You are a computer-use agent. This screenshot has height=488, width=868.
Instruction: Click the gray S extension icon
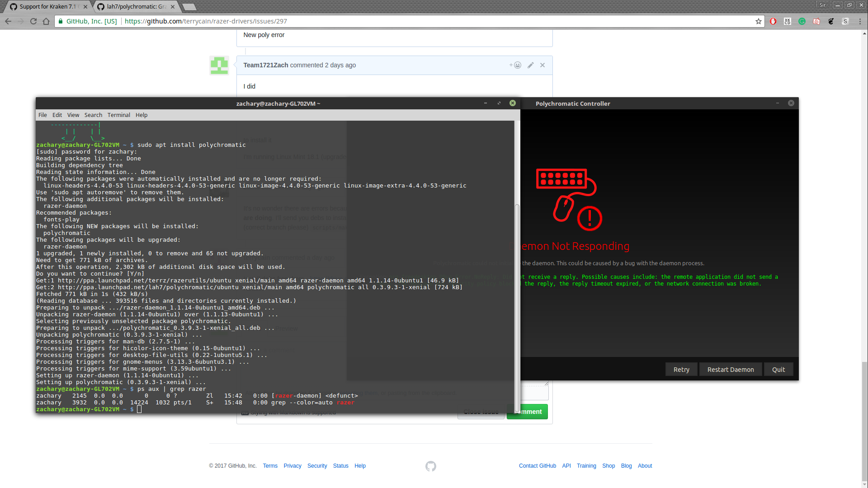(845, 21)
